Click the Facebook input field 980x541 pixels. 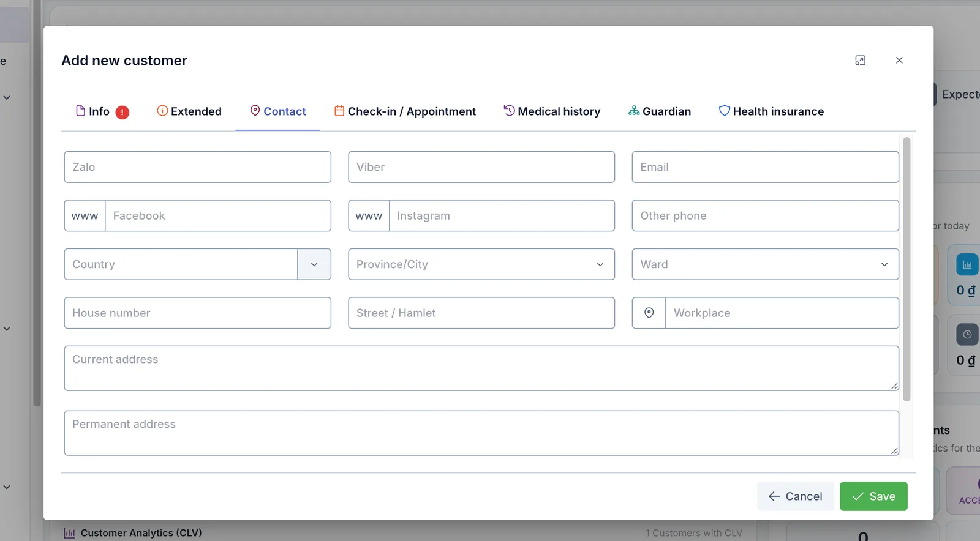pos(218,215)
